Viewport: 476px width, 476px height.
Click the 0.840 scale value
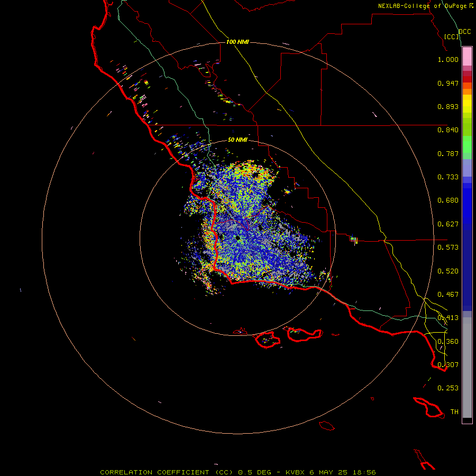pyautogui.click(x=448, y=130)
